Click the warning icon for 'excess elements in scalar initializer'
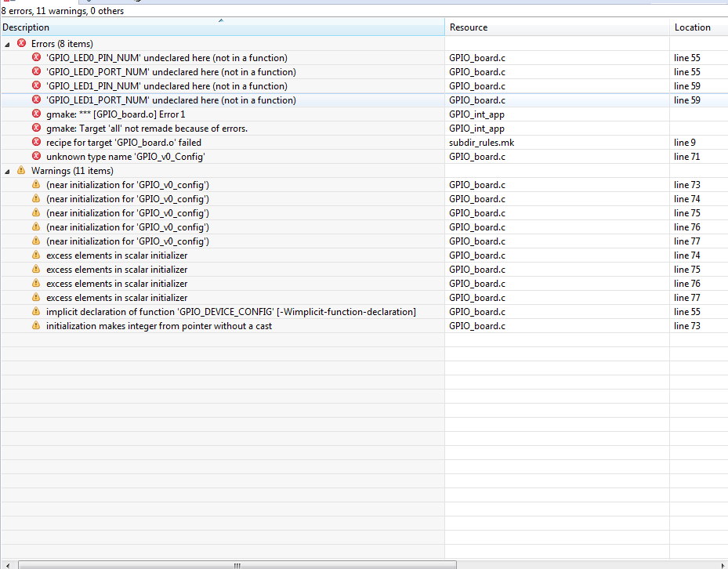The width and height of the screenshot is (728, 569). [36, 255]
